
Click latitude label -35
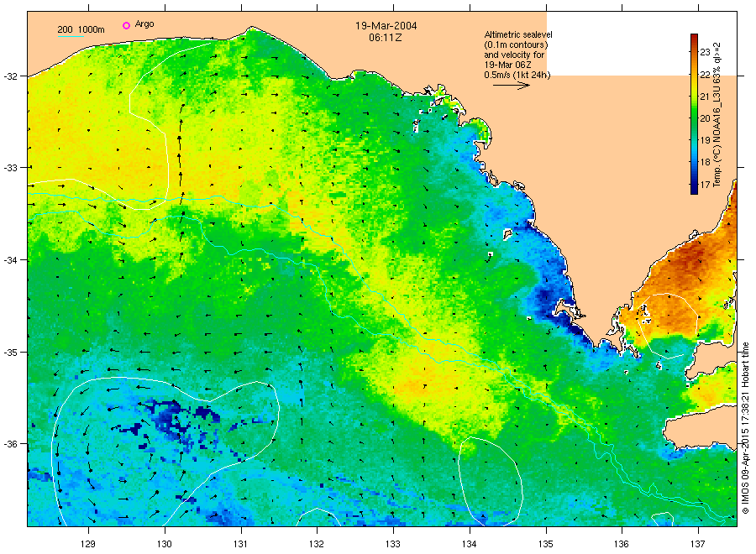coord(11,353)
